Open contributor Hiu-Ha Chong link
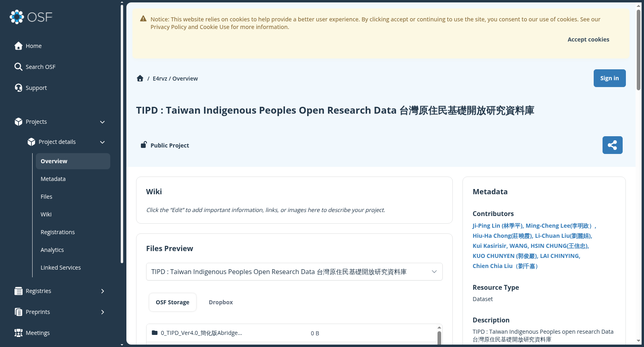 tap(502, 236)
